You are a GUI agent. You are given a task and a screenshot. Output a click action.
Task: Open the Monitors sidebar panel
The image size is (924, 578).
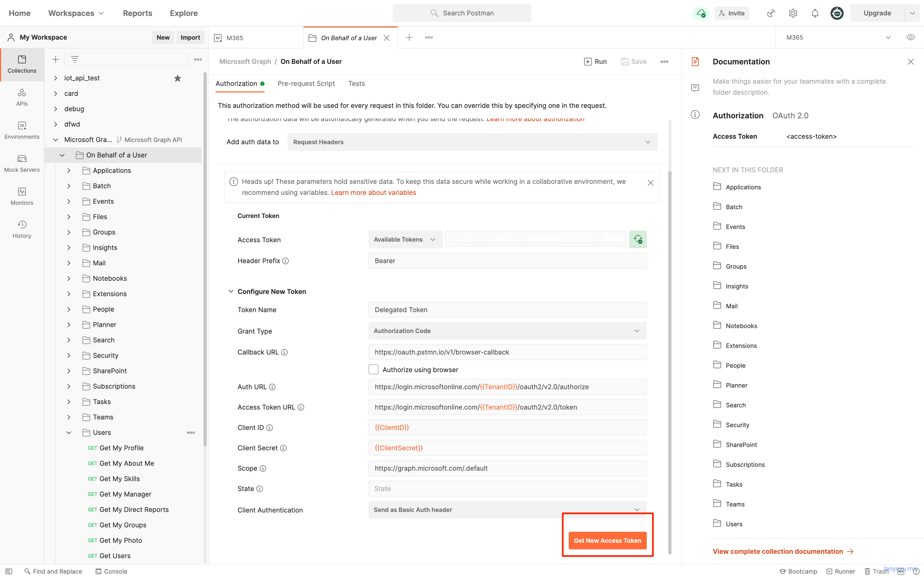coord(22,197)
